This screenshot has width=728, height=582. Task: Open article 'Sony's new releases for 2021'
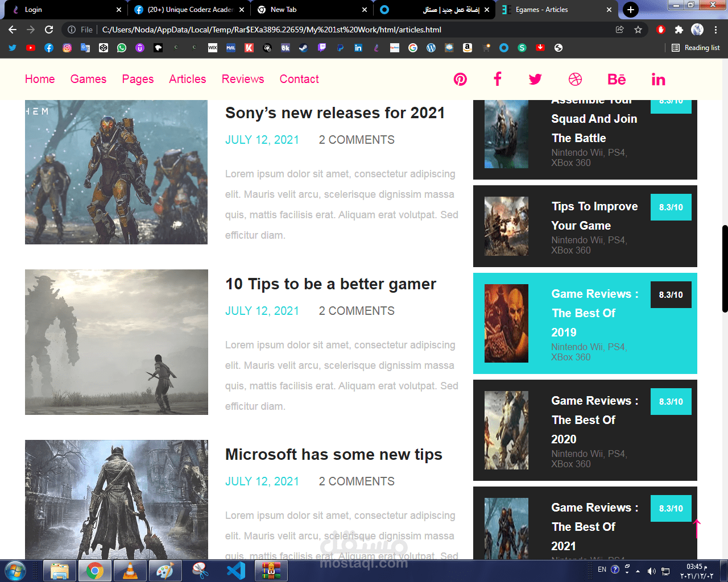pyautogui.click(x=335, y=113)
